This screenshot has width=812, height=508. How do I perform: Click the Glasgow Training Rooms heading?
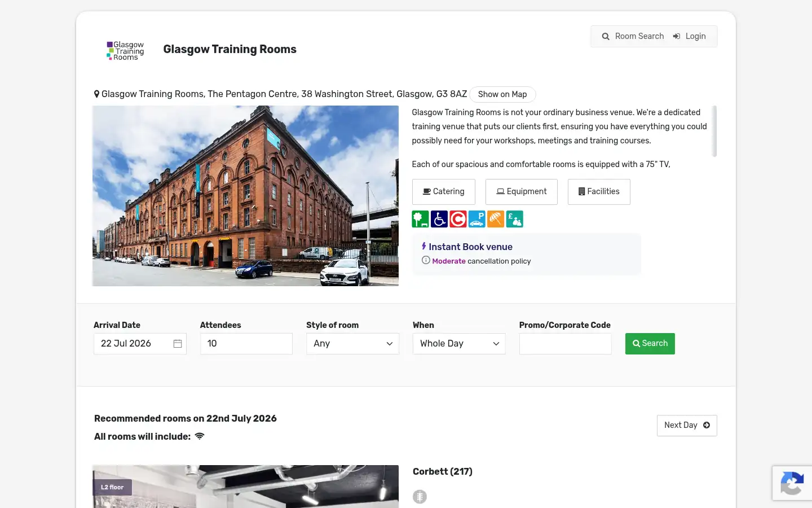point(230,50)
